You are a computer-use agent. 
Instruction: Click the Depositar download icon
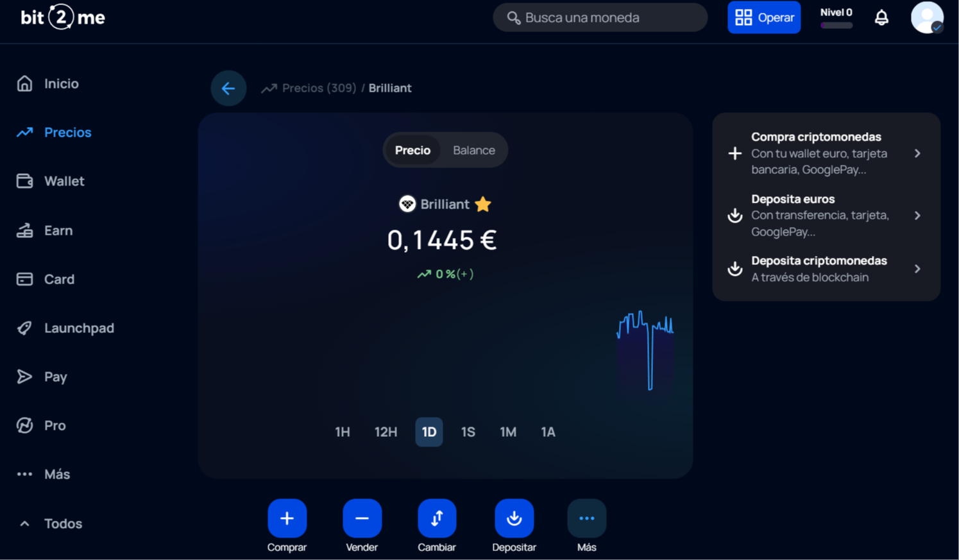(x=514, y=518)
